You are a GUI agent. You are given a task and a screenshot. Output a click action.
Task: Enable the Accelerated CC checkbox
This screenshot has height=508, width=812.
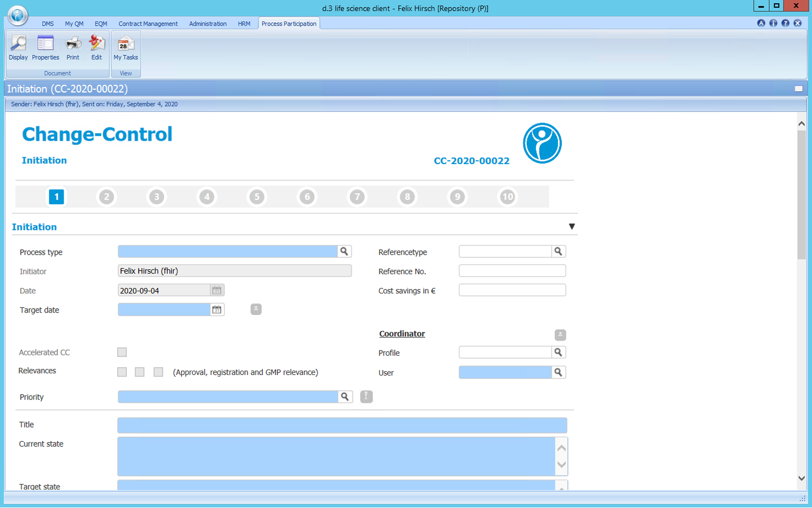click(x=122, y=352)
